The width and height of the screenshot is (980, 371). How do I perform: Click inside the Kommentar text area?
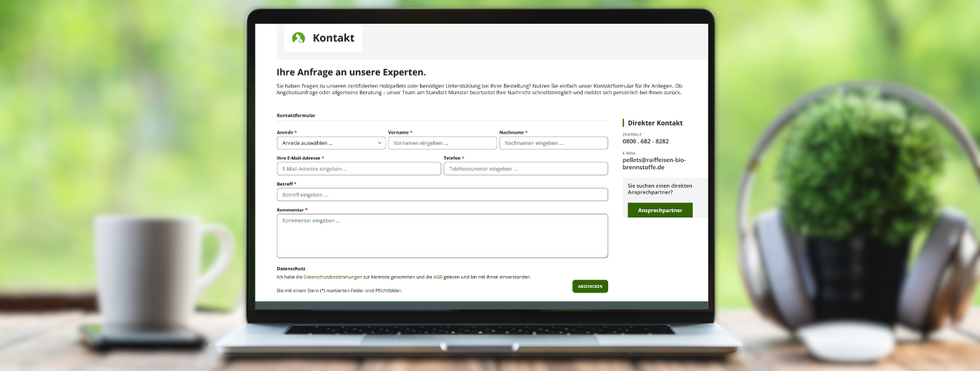[442, 236]
